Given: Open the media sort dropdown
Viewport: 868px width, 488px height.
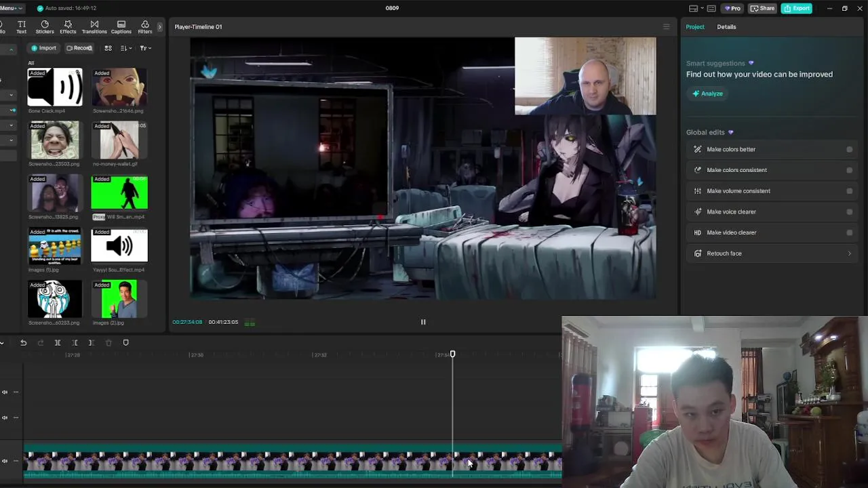Looking at the screenshot, I should point(126,48).
